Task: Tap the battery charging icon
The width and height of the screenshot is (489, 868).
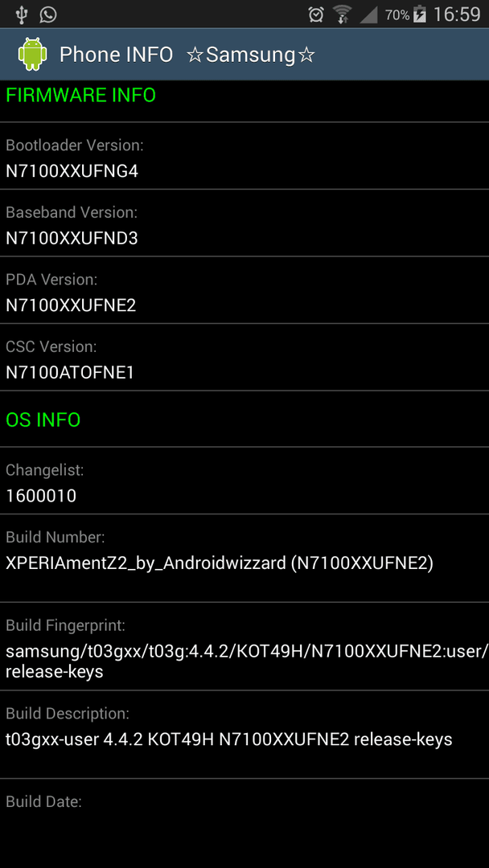Action: [420, 14]
